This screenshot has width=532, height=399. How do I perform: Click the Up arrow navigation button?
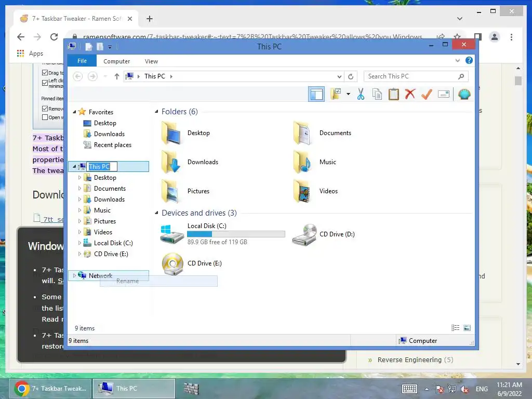pyautogui.click(x=117, y=76)
